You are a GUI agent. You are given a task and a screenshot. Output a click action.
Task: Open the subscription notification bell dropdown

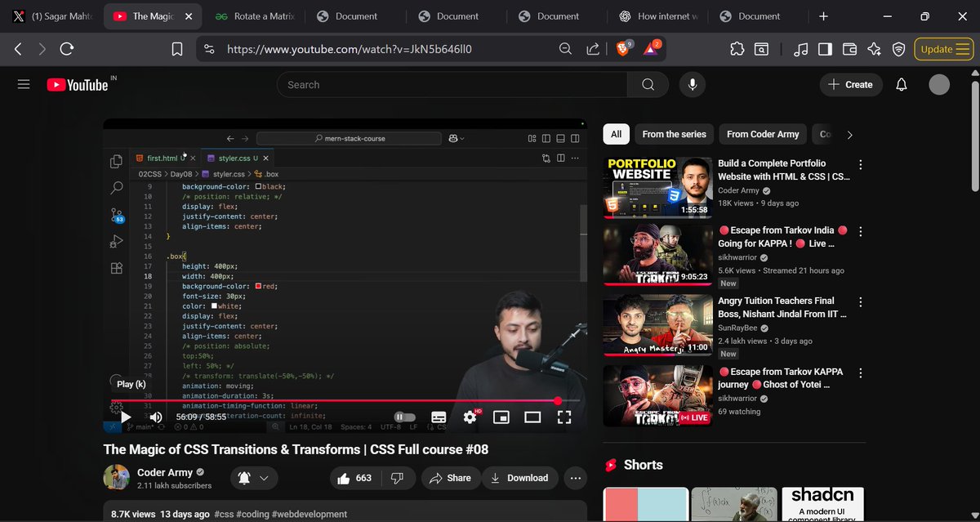point(253,478)
